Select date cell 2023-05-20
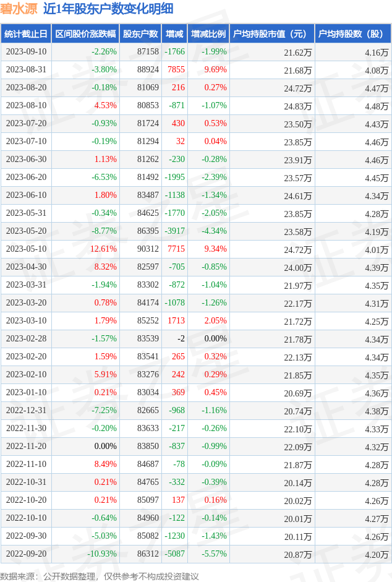This screenshot has width=392, height=582. pos(27,231)
